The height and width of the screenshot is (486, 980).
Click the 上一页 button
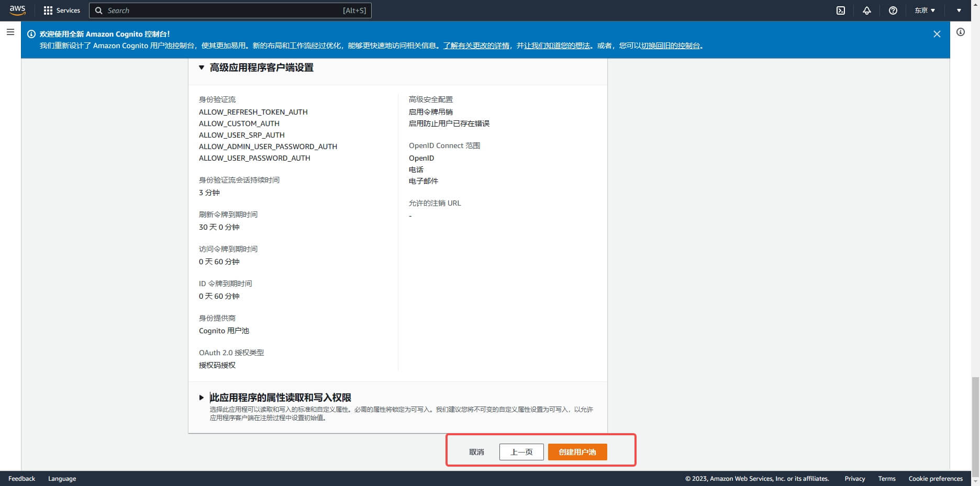pos(521,452)
